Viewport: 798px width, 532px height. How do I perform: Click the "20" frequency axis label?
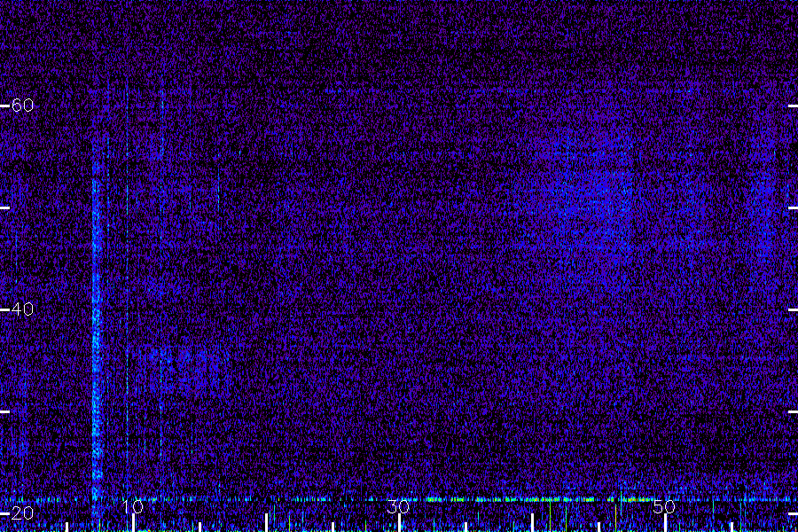coord(22,512)
